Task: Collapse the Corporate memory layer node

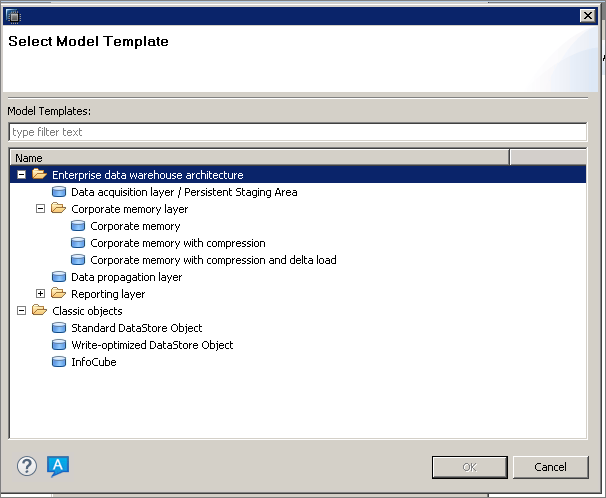Action: [41, 209]
